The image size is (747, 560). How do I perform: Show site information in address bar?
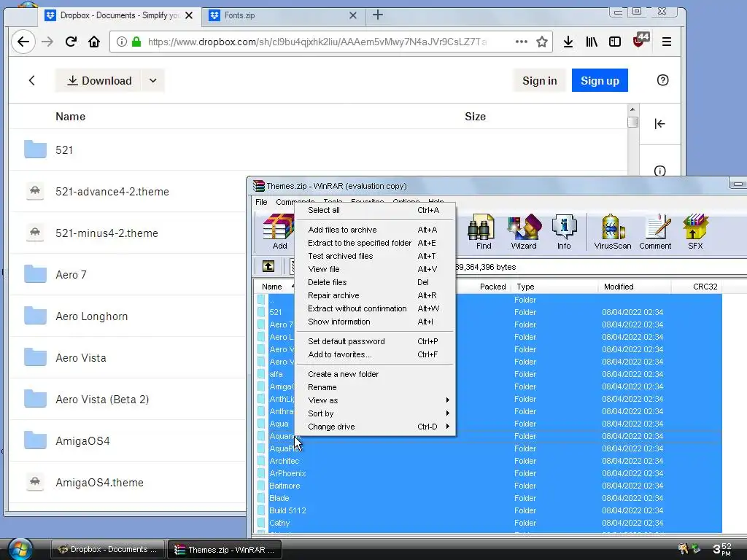[x=122, y=42]
